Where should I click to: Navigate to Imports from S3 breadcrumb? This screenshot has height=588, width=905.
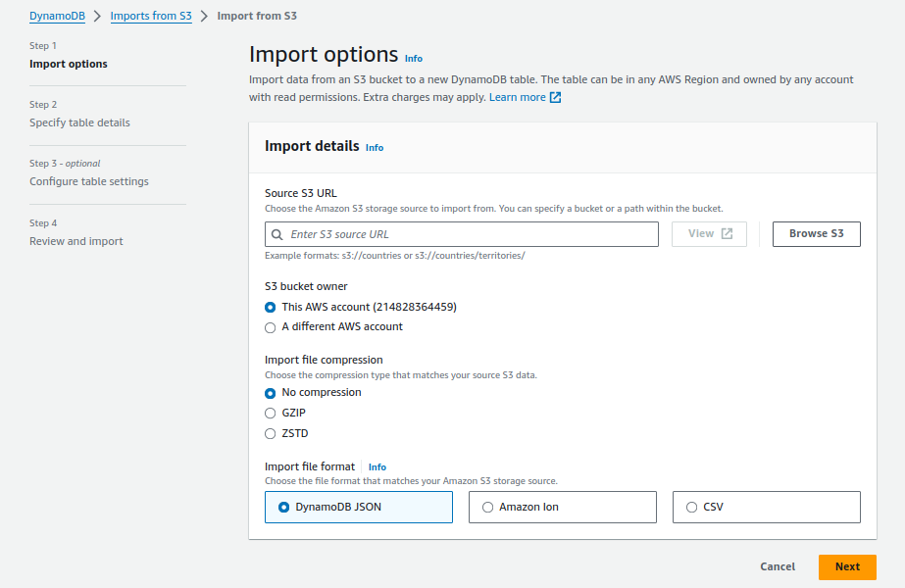coord(151,16)
